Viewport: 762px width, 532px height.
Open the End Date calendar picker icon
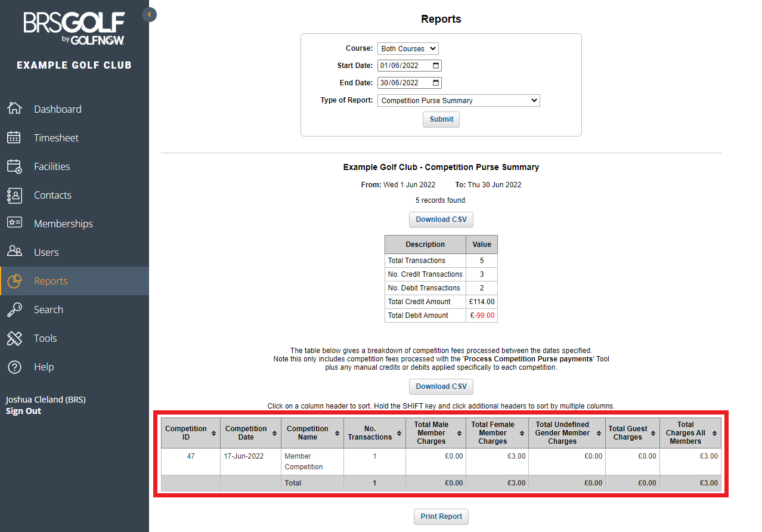(436, 83)
